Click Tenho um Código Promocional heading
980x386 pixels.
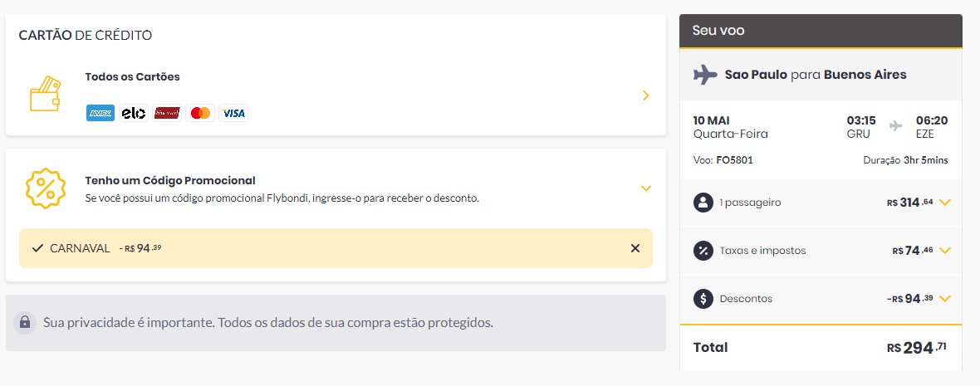170,180
